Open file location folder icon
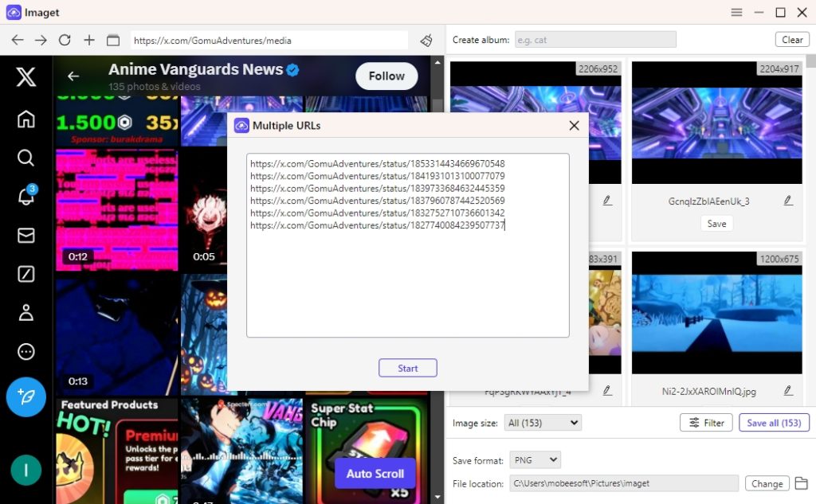 [801, 483]
